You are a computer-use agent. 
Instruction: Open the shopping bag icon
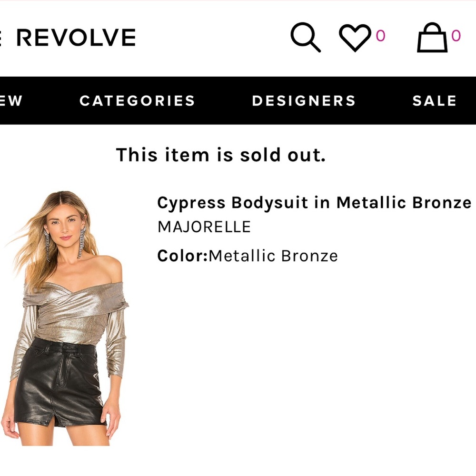point(430,38)
